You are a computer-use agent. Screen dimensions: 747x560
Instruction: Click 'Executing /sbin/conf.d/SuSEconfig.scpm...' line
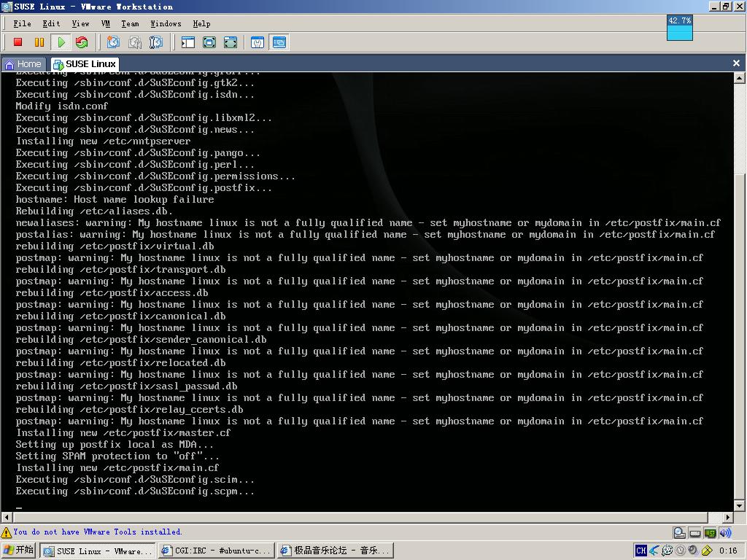(x=135, y=491)
